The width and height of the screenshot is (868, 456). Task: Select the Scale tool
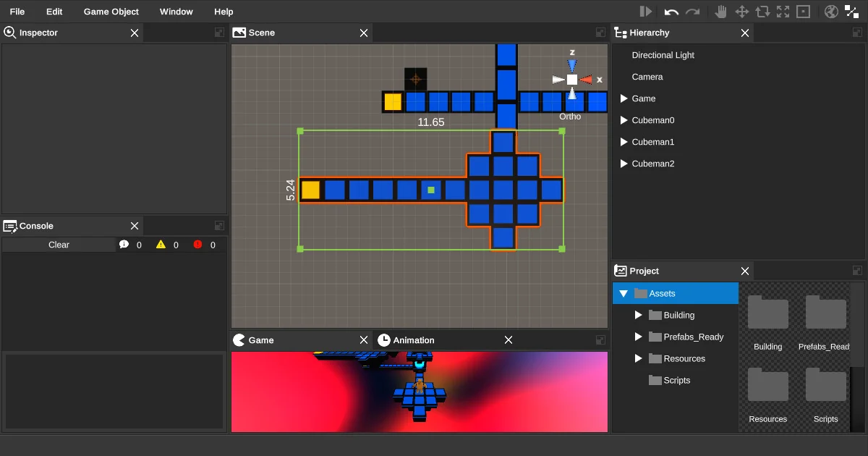tap(782, 11)
